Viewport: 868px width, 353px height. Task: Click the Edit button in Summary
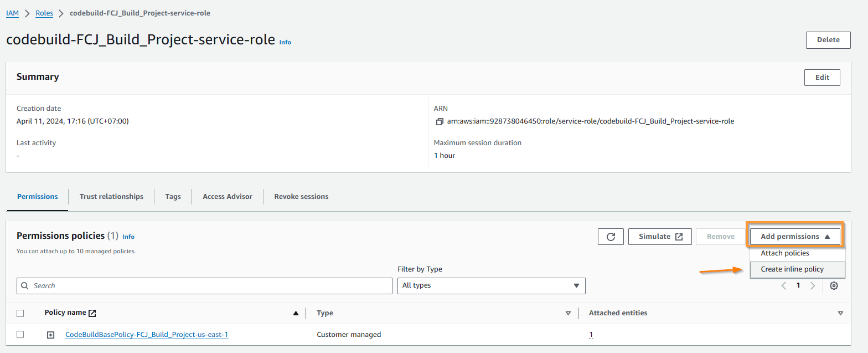pyautogui.click(x=822, y=78)
